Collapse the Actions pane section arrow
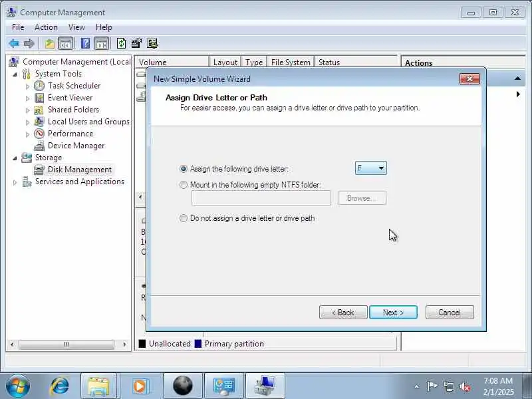This screenshot has width=532, height=399. [517, 78]
